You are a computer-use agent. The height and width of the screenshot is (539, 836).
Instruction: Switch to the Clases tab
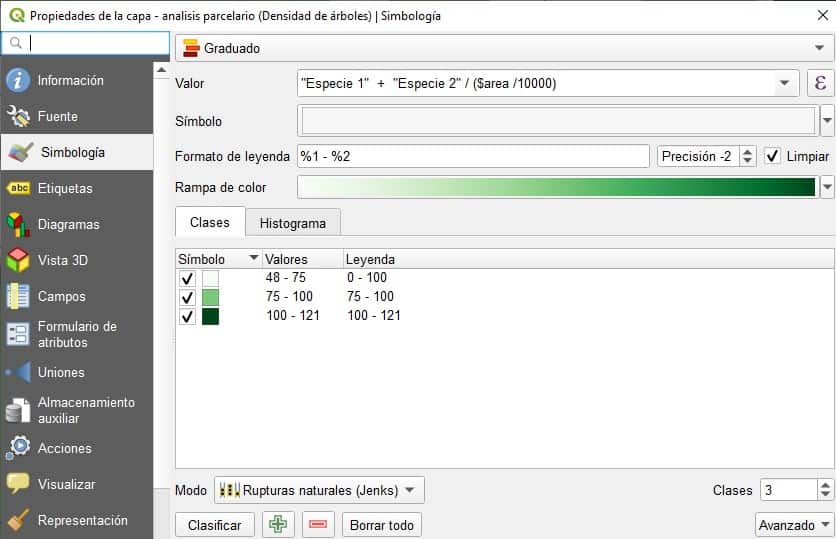210,222
